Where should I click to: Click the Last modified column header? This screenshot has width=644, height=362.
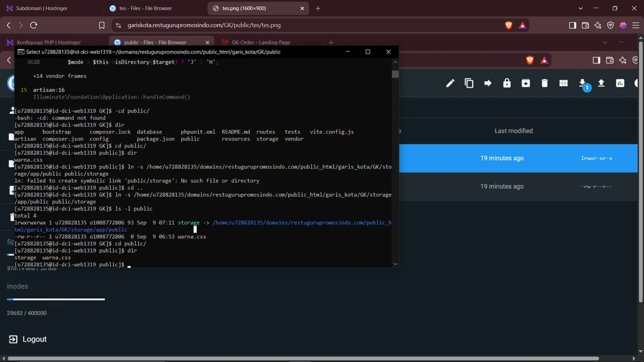click(x=514, y=131)
